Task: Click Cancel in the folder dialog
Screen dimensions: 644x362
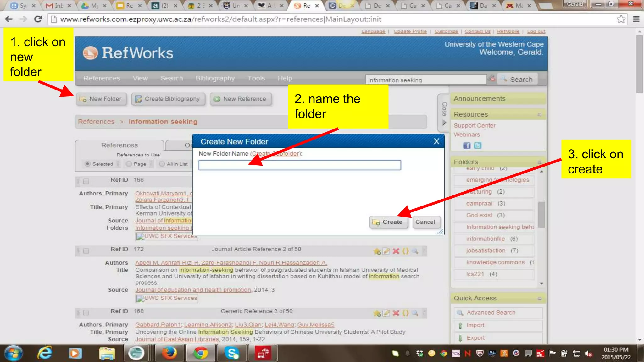Action: tap(426, 222)
